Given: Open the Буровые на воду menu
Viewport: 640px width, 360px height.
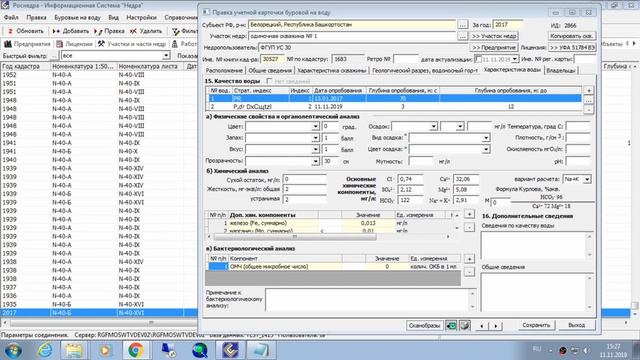Looking at the screenshot, I should pyautogui.click(x=77, y=18).
